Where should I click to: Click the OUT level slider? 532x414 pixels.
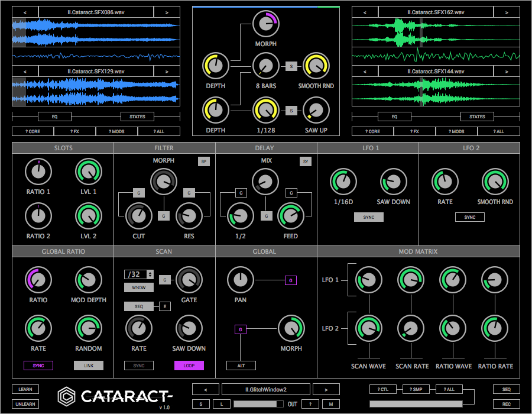tap(258, 404)
